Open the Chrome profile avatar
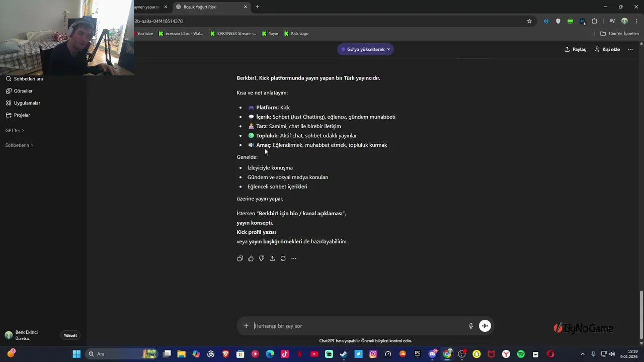This screenshot has width=644, height=362. (x=624, y=21)
